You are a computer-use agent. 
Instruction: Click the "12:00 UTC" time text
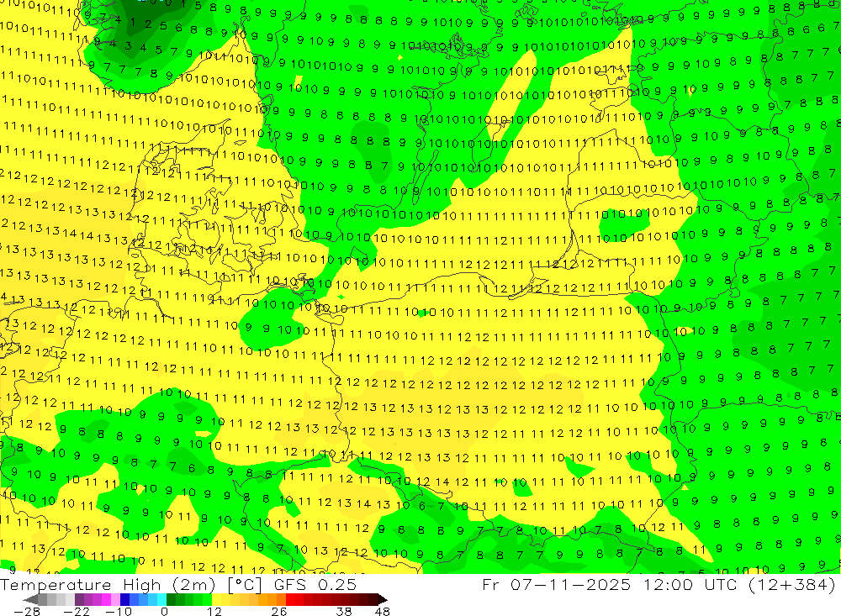pyautogui.click(x=690, y=584)
